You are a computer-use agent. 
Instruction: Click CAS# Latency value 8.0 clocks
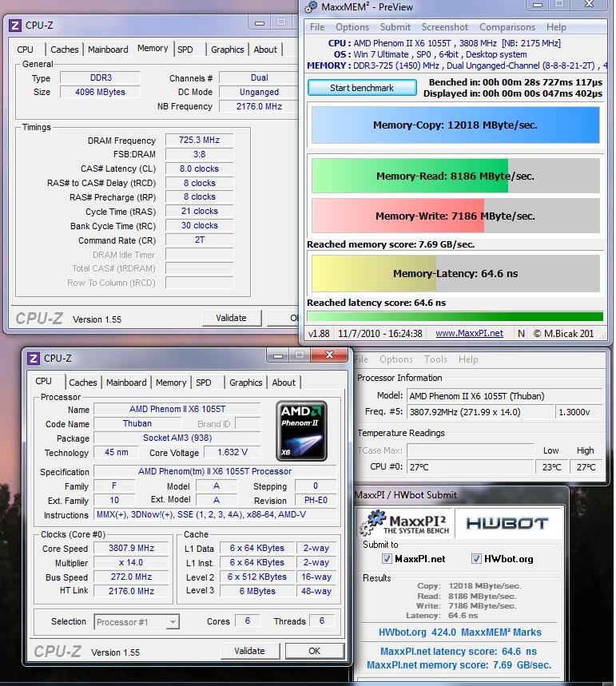(199, 169)
